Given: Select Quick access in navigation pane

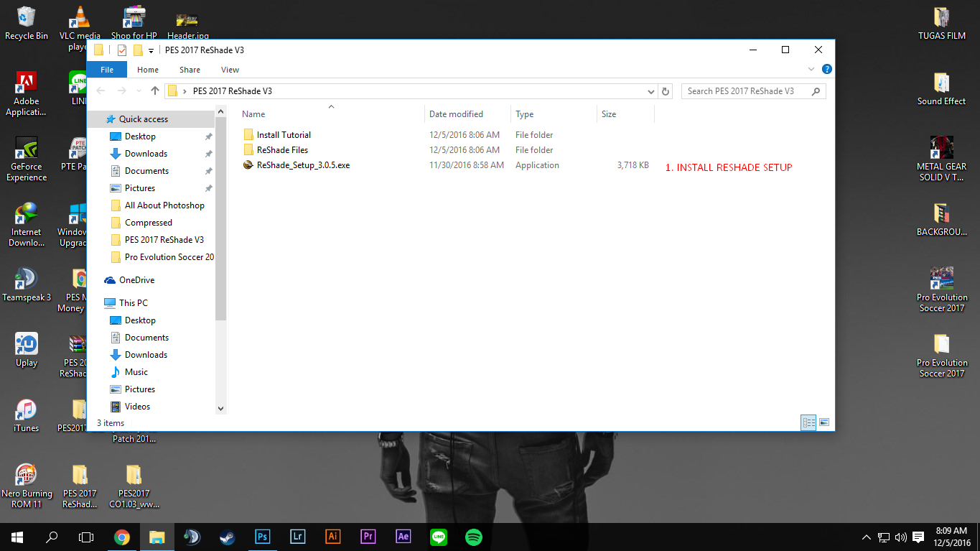Looking at the screenshot, I should [144, 119].
